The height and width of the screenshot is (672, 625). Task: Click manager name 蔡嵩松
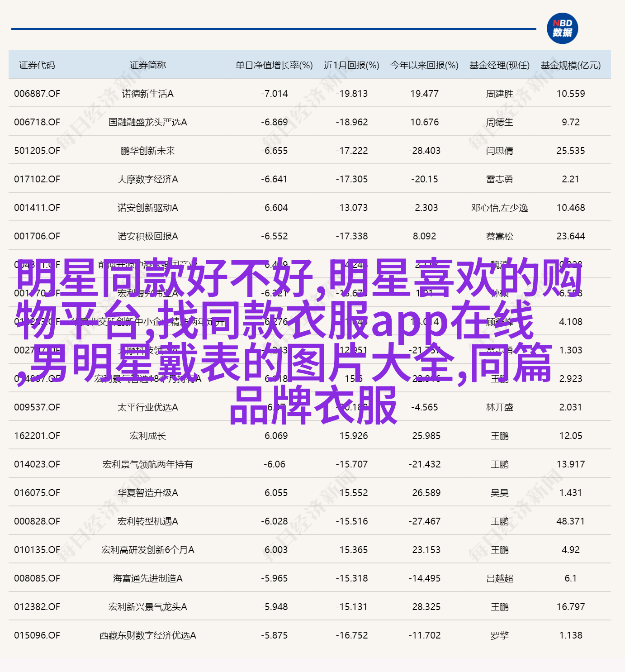click(500, 236)
